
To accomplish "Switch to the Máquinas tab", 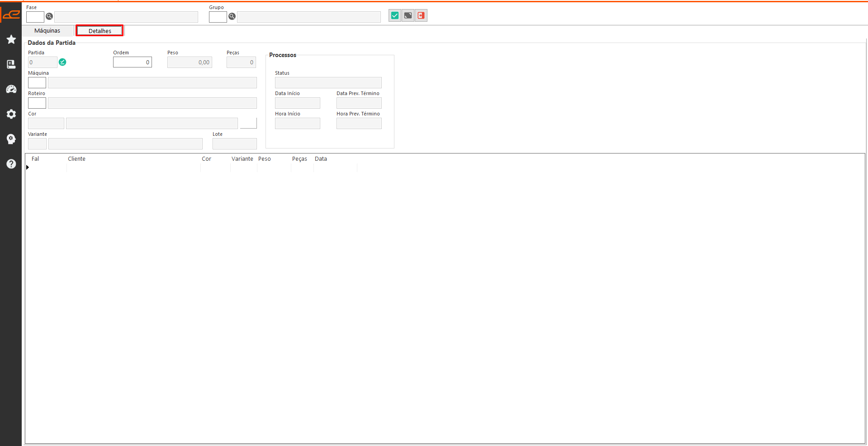I will click(47, 31).
